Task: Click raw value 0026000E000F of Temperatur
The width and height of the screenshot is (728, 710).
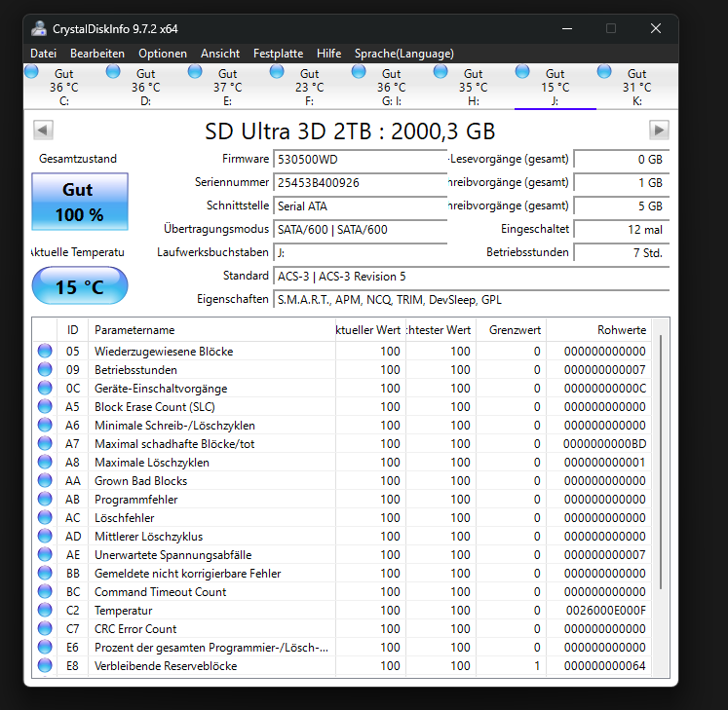Action: pyautogui.click(x=605, y=611)
